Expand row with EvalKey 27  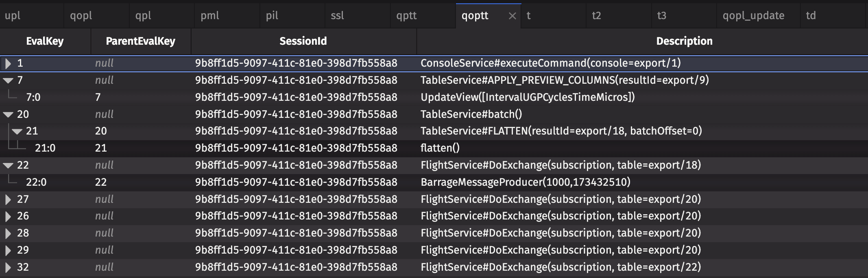tap(8, 200)
